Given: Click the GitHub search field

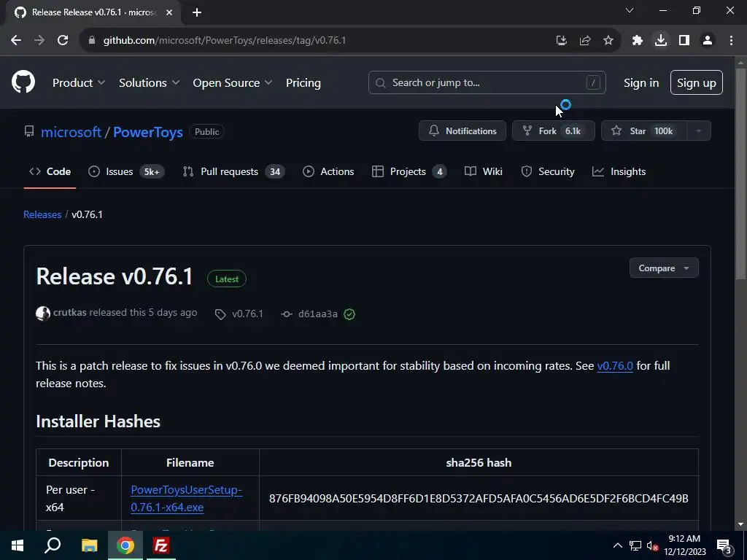Looking at the screenshot, I should [487, 83].
